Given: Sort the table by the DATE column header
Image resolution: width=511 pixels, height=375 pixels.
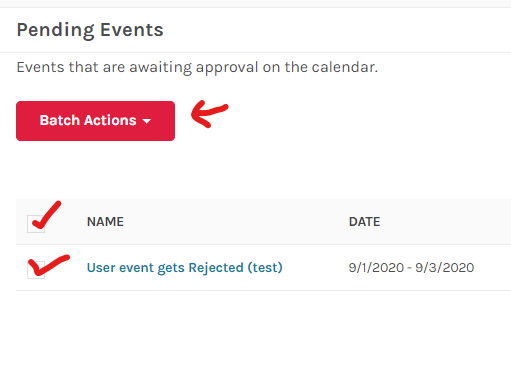Looking at the screenshot, I should coord(364,222).
